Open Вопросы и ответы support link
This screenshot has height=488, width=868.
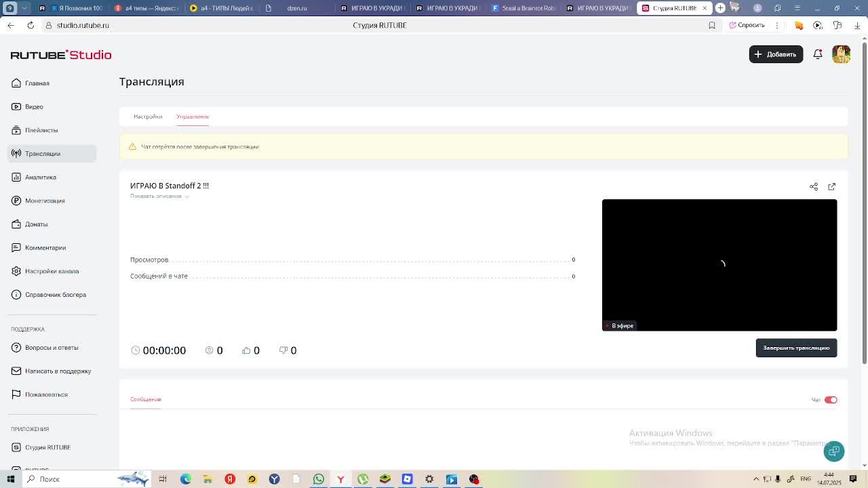click(52, 348)
